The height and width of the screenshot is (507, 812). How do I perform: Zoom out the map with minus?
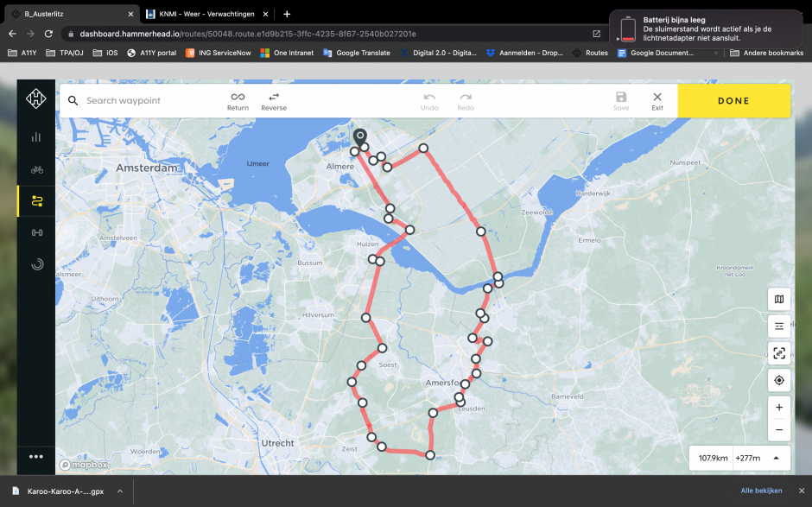(779, 430)
